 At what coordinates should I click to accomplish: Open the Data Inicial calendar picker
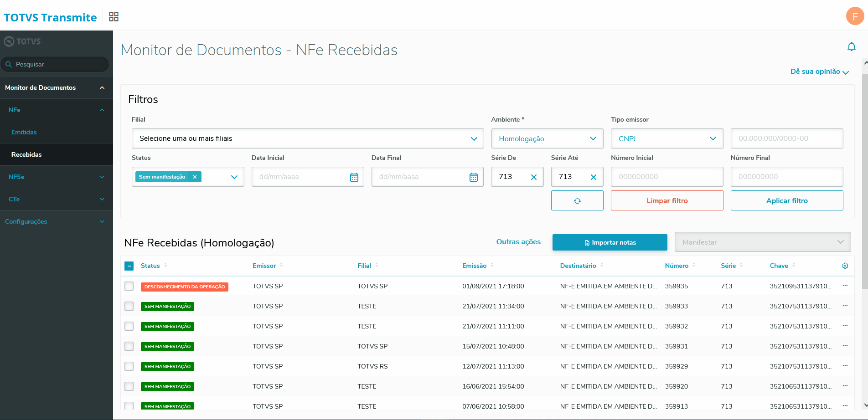(x=354, y=177)
